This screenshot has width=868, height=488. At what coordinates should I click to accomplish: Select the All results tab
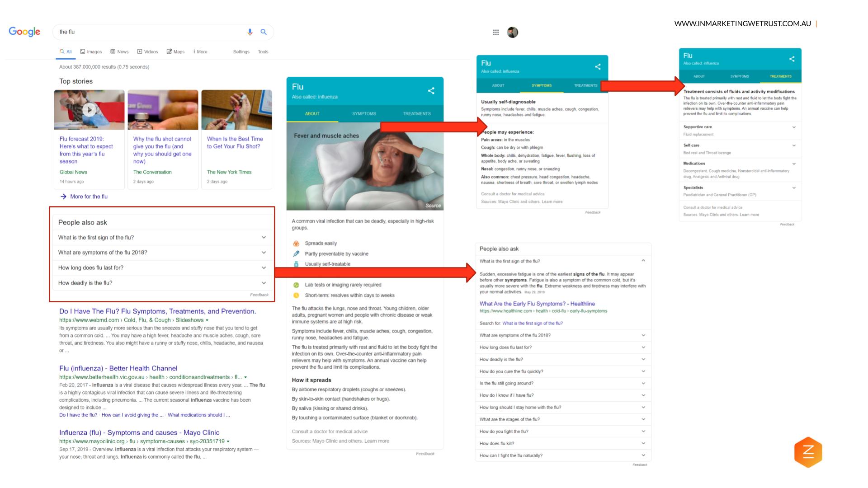click(66, 52)
